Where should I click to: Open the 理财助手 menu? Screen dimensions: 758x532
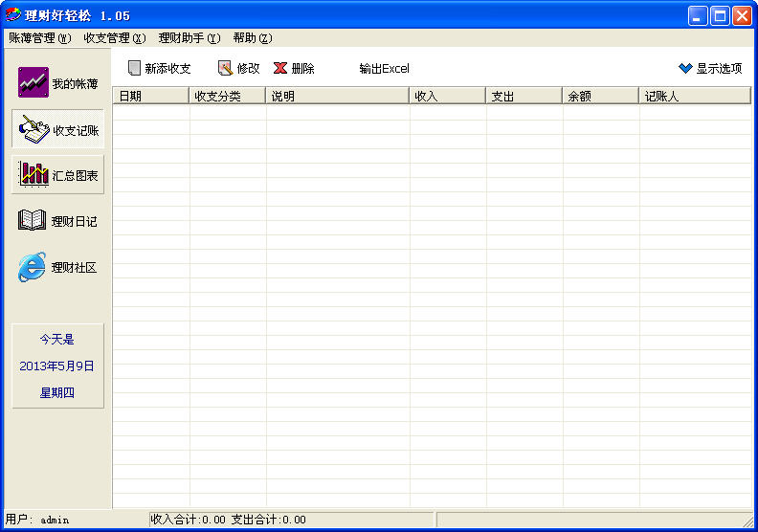189,38
